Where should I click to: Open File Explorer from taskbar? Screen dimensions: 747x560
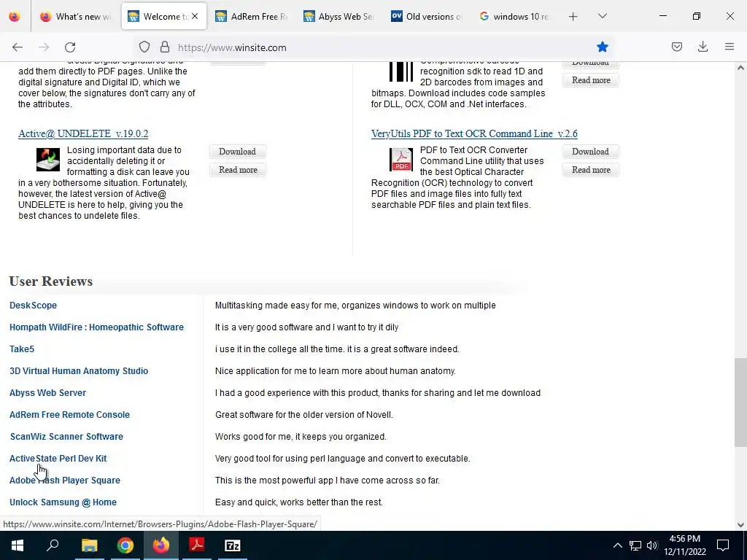89,545
